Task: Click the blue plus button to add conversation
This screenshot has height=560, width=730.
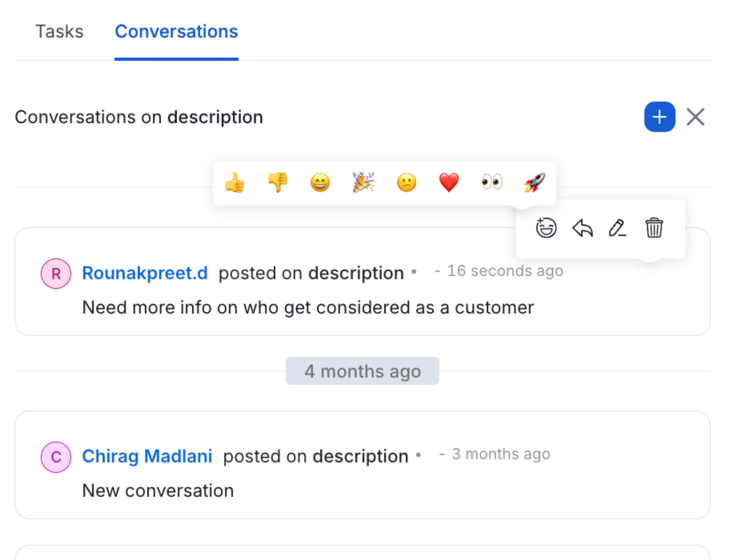Action: pyautogui.click(x=659, y=116)
